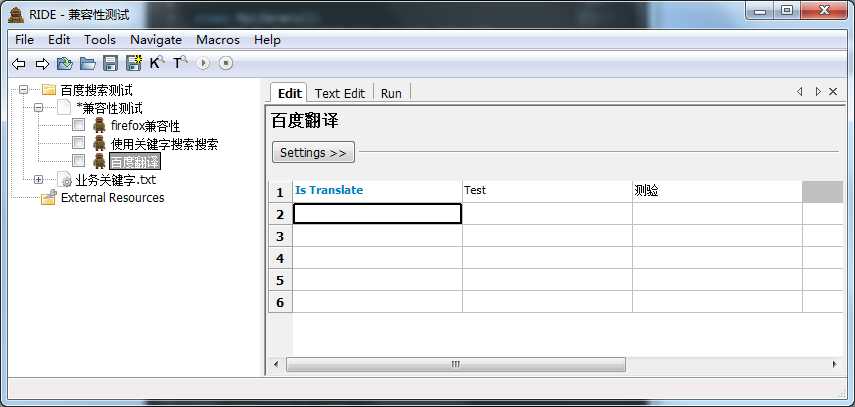The height and width of the screenshot is (407, 855).
Task: Click the Go Forward arrow in the toolbar
Action: [x=42, y=64]
